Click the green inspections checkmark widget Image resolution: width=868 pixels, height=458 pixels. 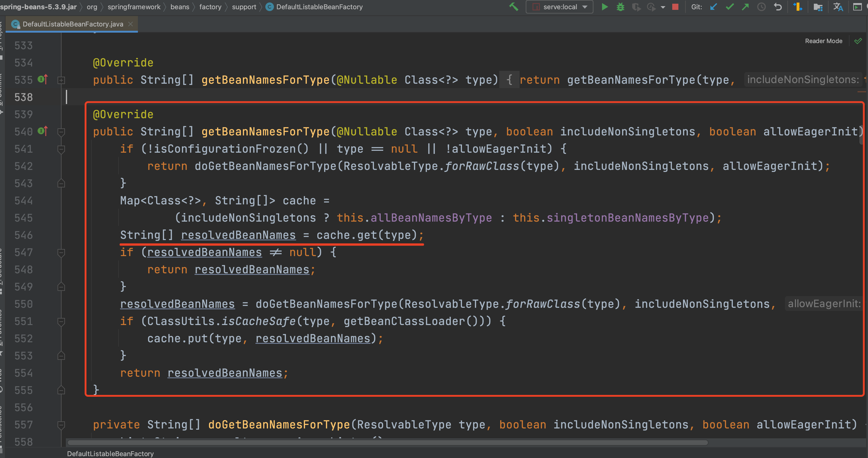coord(858,41)
